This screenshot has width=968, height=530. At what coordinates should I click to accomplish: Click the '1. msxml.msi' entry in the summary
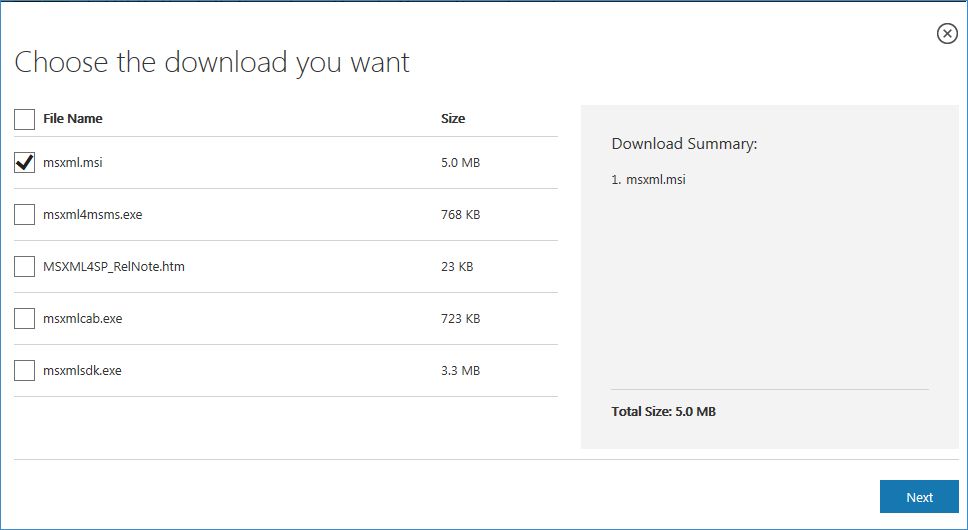coord(648,180)
